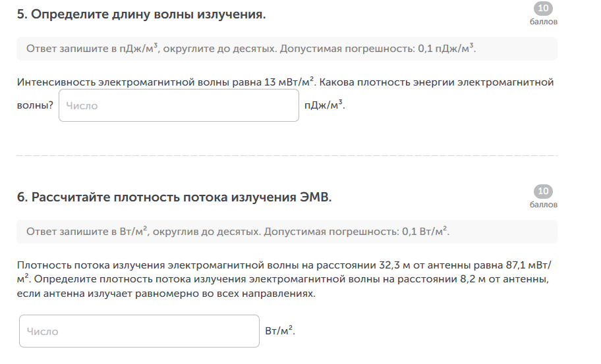Click the Вт/м² unit label beside input
The width and height of the screenshot is (601, 364).
[x=279, y=331]
